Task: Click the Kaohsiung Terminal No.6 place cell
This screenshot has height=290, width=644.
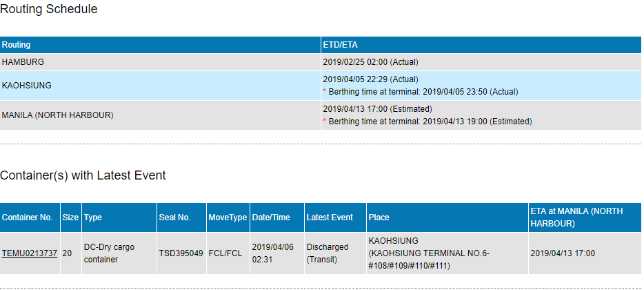Action: [447, 253]
